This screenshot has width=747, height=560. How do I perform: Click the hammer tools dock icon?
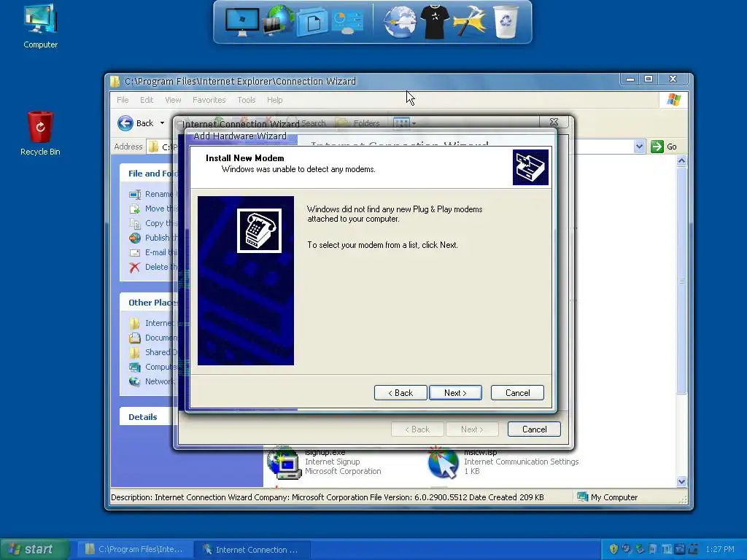469,22
